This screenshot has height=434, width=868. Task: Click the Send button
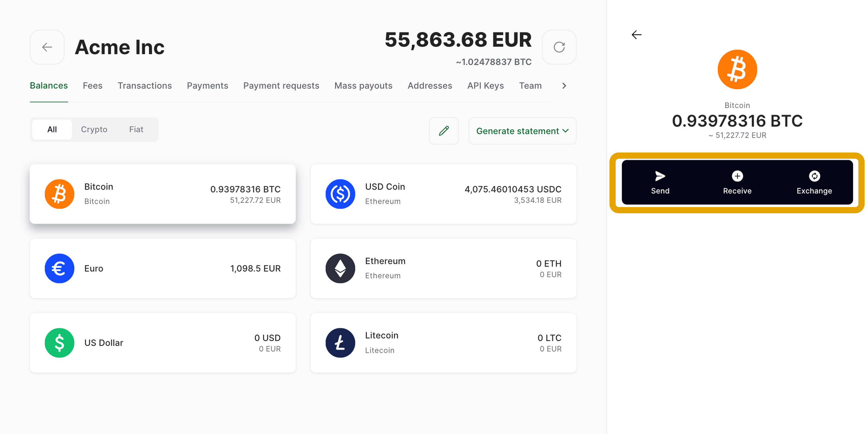click(x=660, y=182)
